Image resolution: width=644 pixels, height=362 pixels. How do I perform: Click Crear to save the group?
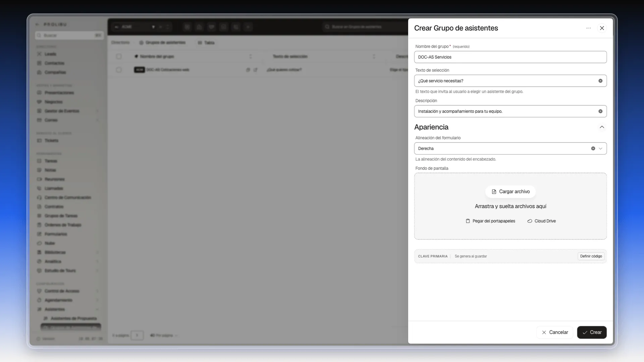point(592,332)
